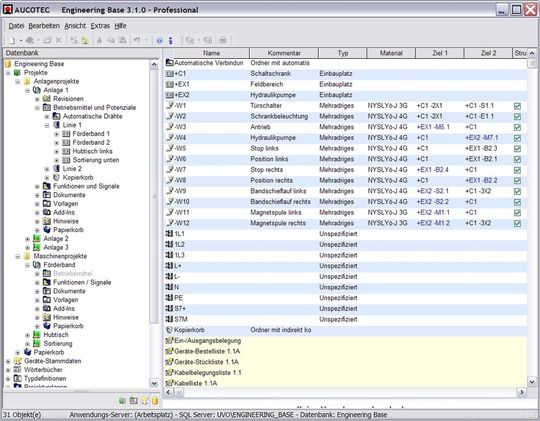Click the Cut scissors toolbar icon
540x421 pixels.
[99, 40]
